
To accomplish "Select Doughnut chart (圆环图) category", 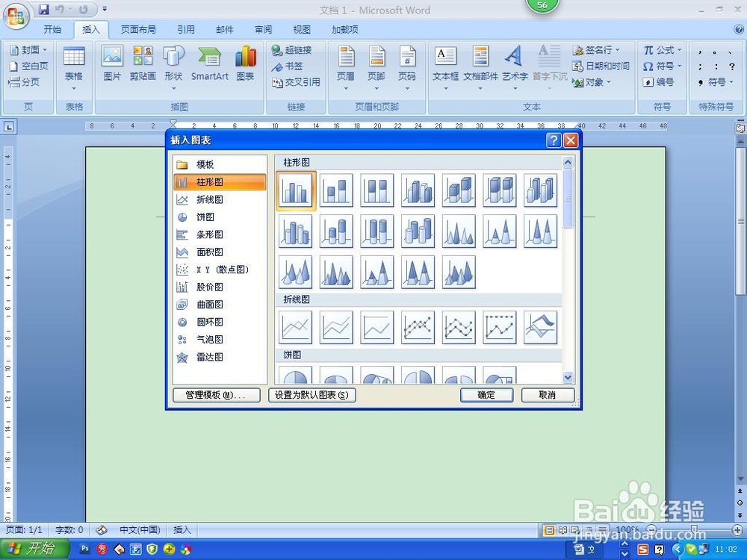I will 220,323.
